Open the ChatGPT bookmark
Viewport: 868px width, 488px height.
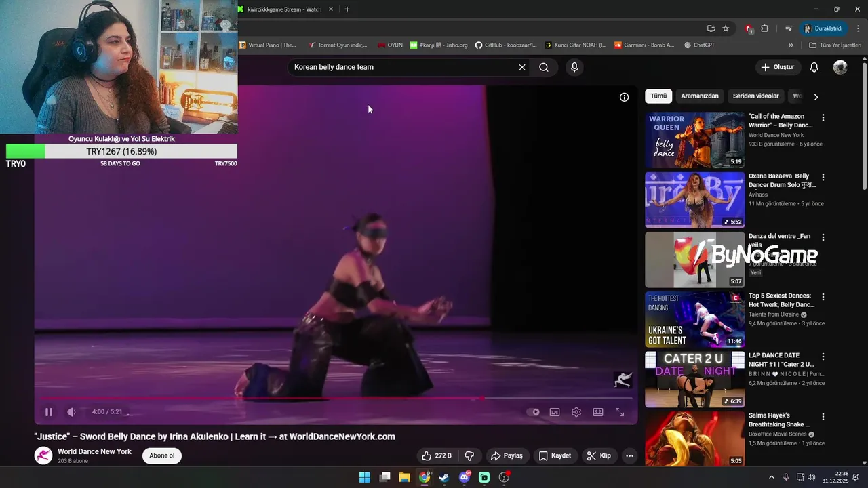tap(699, 45)
